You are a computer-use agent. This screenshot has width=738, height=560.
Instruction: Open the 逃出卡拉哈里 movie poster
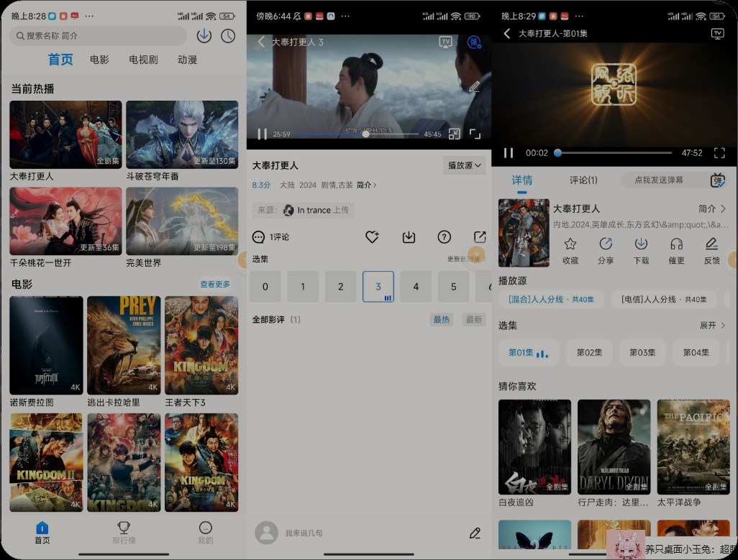click(124, 345)
